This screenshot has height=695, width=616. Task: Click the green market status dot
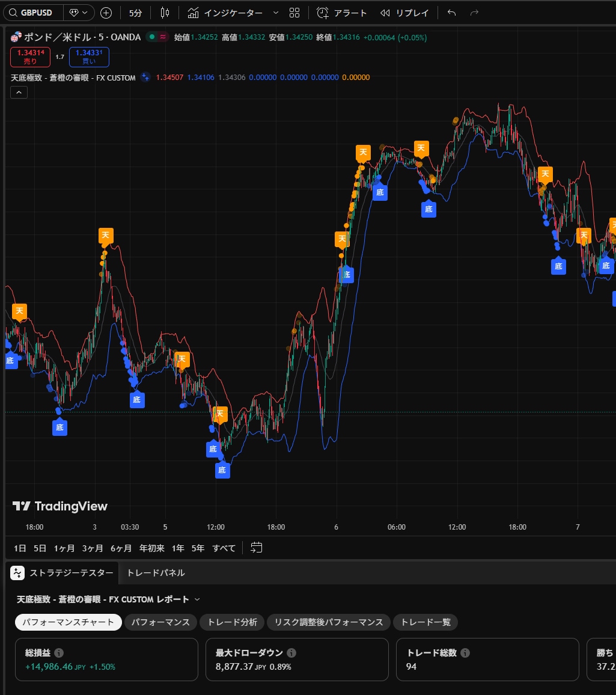tap(152, 37)
